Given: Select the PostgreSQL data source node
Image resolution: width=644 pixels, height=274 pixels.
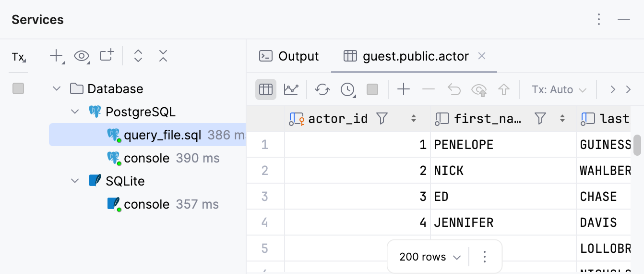Looking at the screenshot, I should click(x=132, y=112).
